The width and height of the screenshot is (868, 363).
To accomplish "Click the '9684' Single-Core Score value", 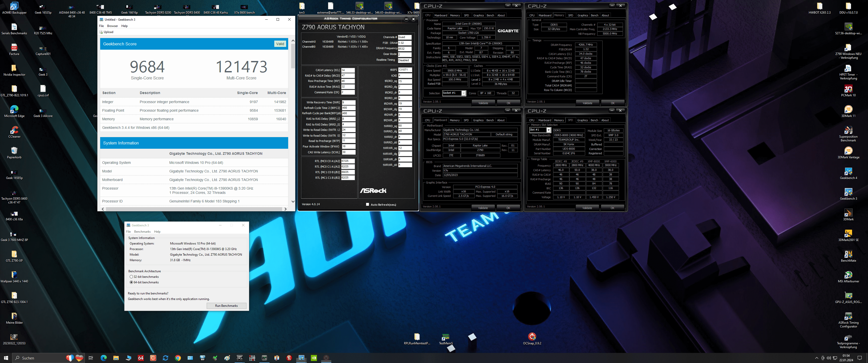I will click(x=147, y=67).
